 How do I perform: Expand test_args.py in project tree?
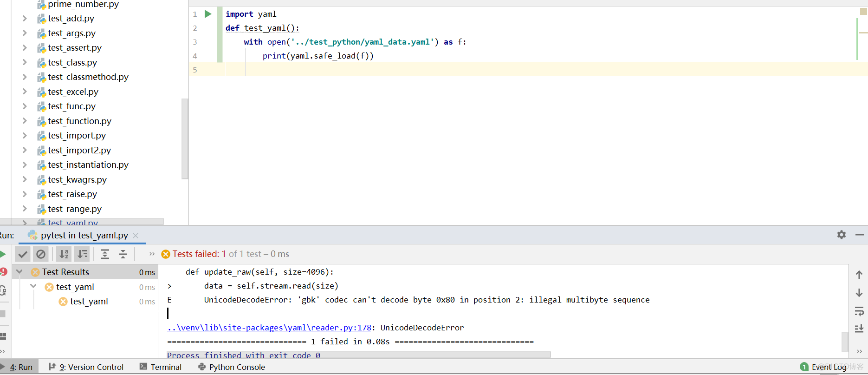click(25, 33)
